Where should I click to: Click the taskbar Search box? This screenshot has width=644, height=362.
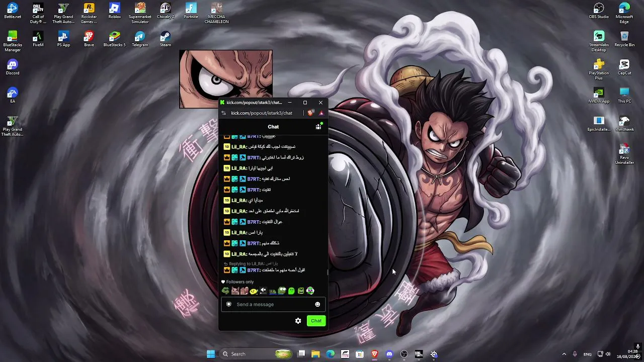[x=256, y=354]
